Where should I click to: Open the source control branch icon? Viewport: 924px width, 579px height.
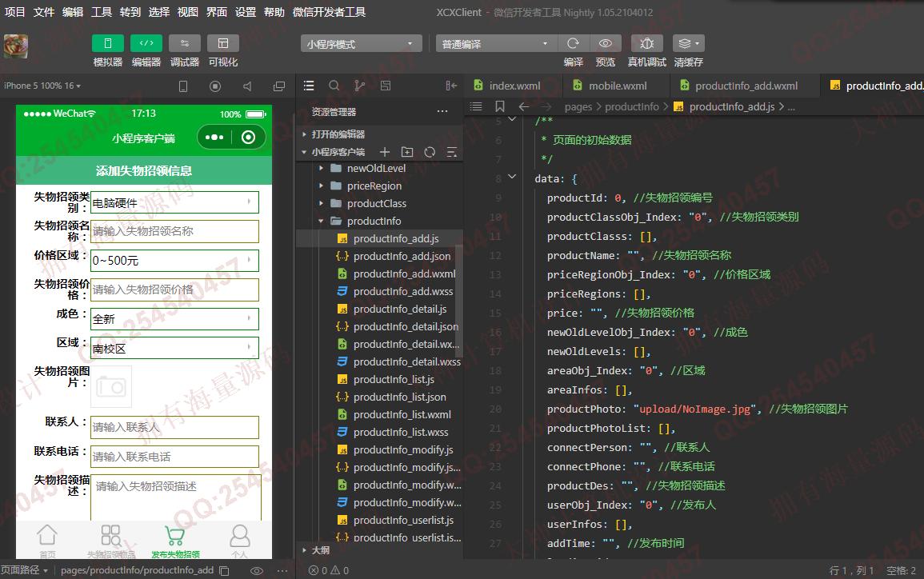[359, 86]
